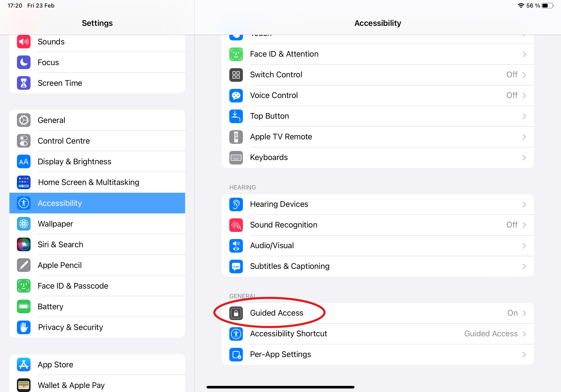
Task: Select the Screen Time hourglass icon
Action: point(24,83)
